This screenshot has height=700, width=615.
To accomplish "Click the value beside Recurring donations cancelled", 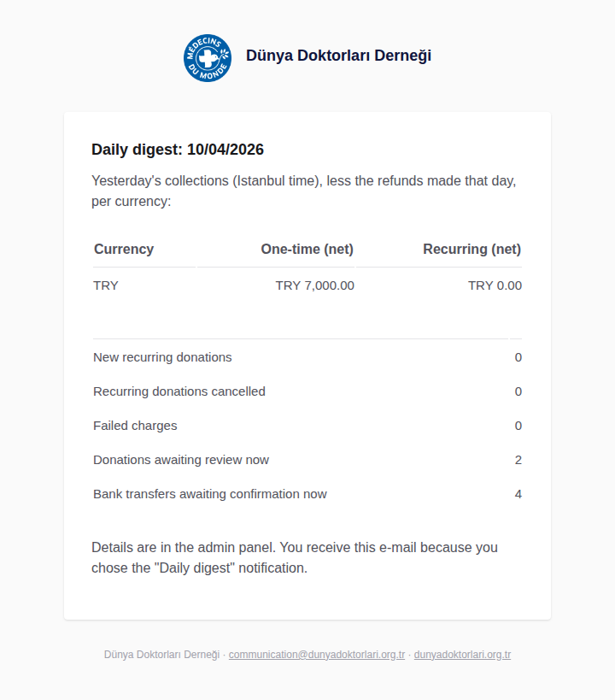I will pos(518,391).
